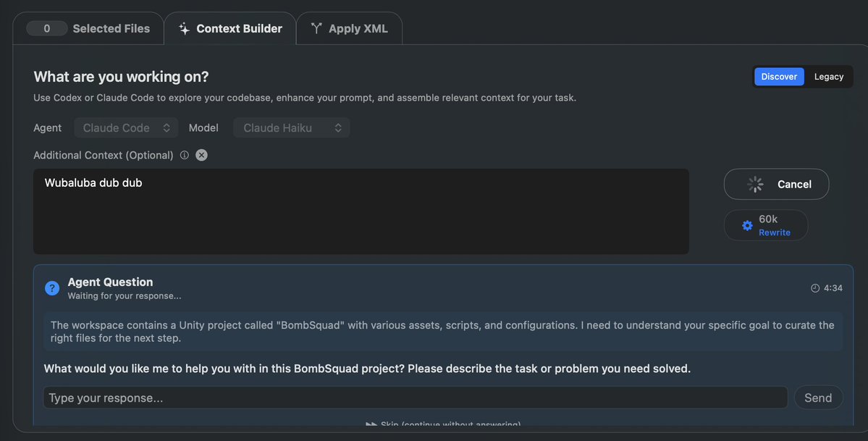This screenshot has width=868, height=441.
Task: Open the Apply XML tab
Action: [x=350, y=28]
